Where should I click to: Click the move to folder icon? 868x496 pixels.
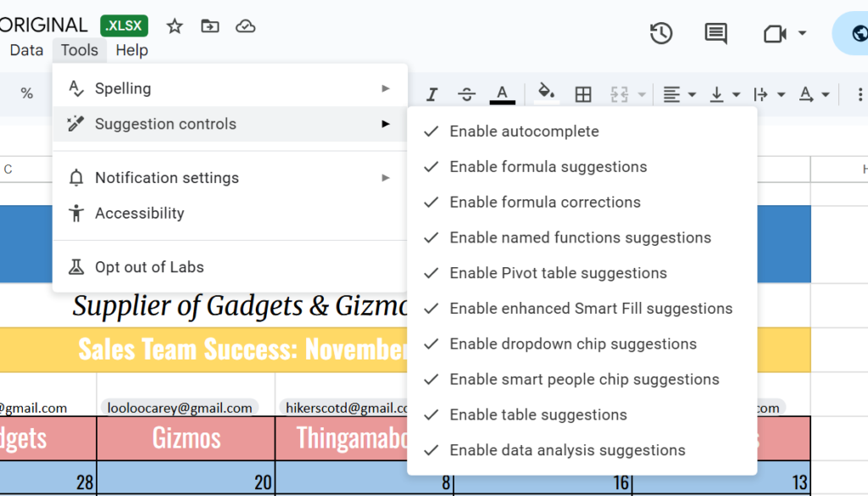[x=209, y=26]
